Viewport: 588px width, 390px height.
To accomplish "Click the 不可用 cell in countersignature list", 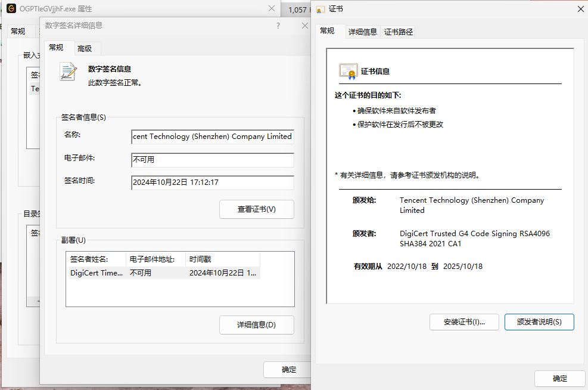I will tap(141, 273).
